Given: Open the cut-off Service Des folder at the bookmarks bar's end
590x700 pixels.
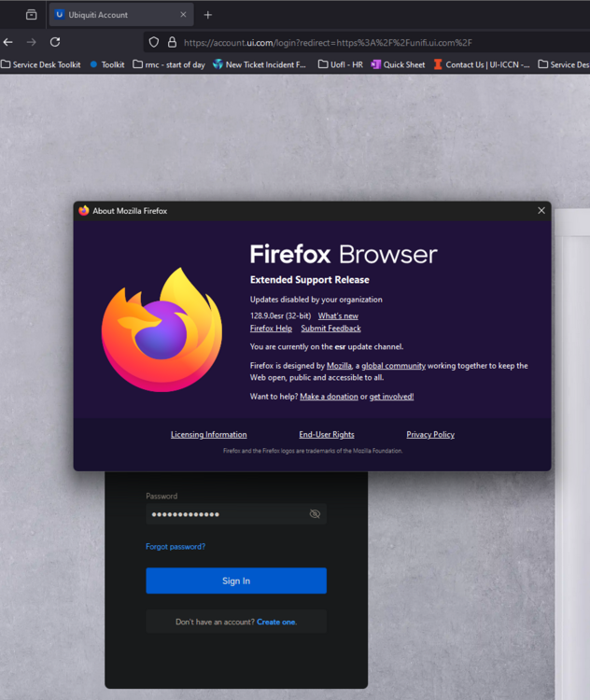Looking at the screenshot, I should (x=564, y=64).
